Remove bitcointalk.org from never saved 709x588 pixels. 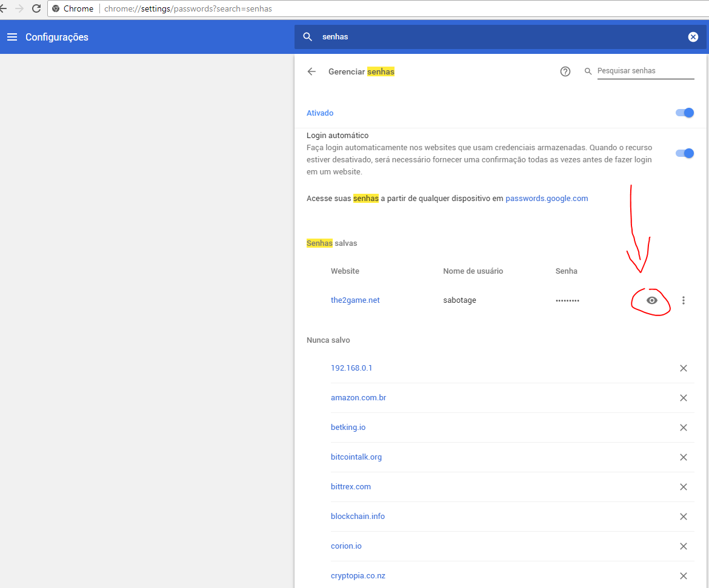pos(683,457)
